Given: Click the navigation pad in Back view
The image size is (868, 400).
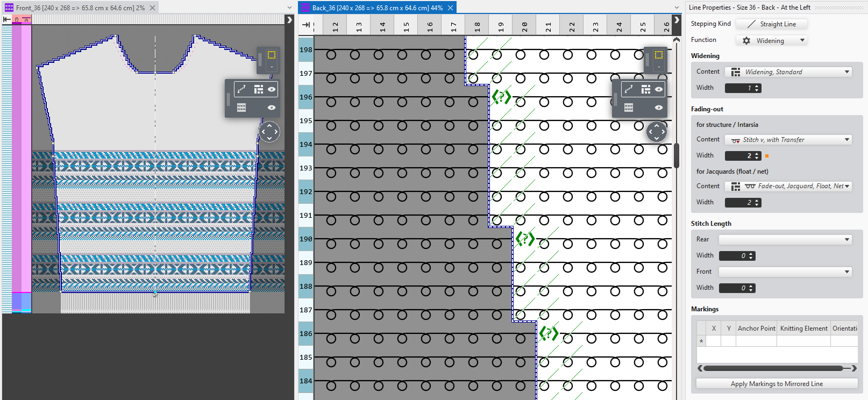Looking at the screenshot, I should (x=656, y=132).
